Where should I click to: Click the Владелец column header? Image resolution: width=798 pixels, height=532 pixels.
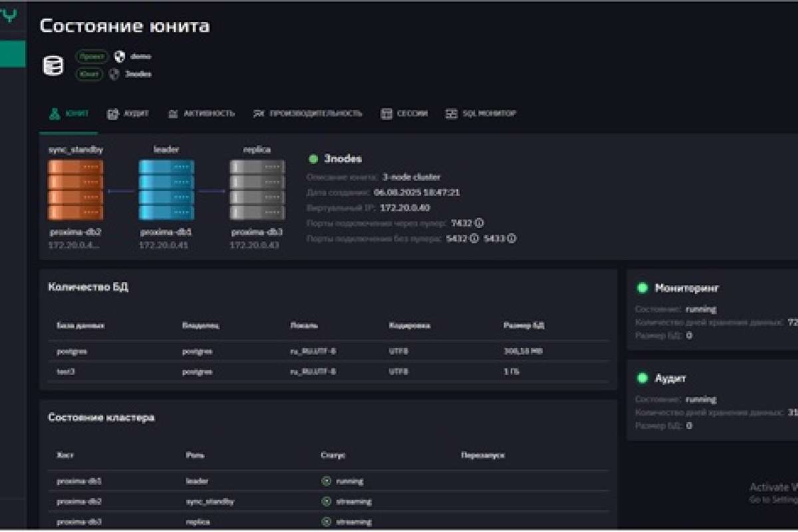pyautogui.click(x=201, y=326)
